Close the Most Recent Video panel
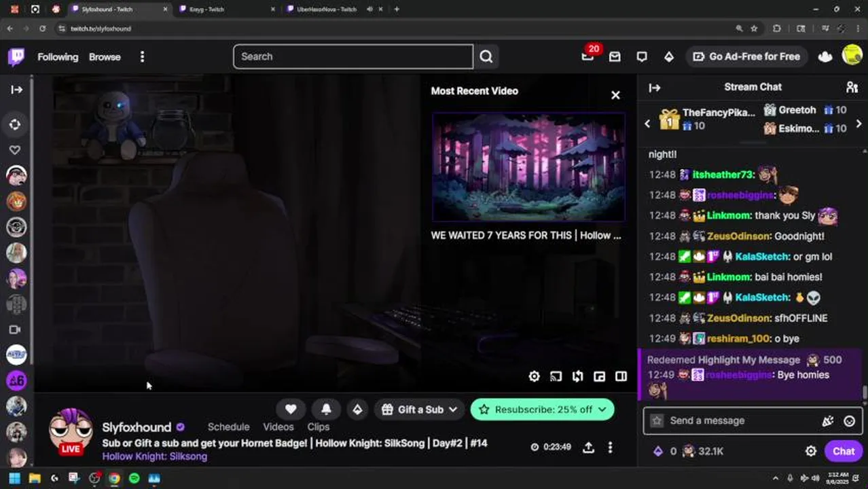This screenshot has width=868, height=489. [615, 95]
